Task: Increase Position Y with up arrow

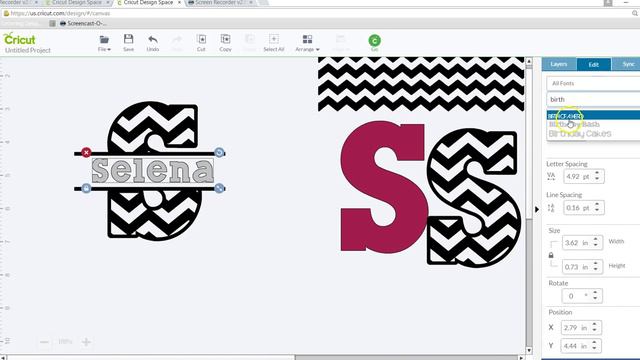Action: [x=595, y=343]
